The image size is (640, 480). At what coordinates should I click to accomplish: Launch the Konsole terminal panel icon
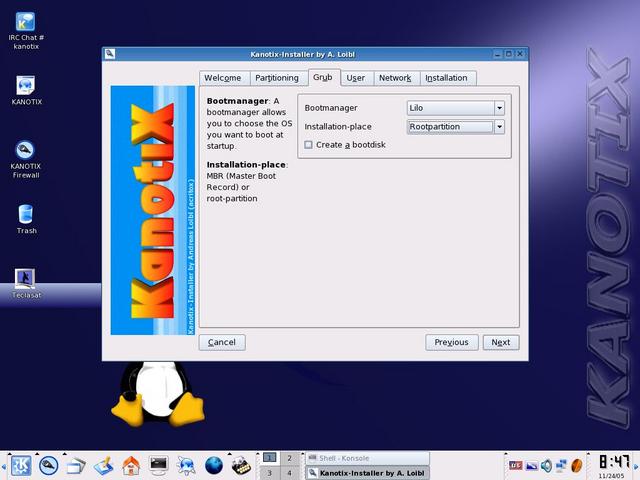pos(158,464)
